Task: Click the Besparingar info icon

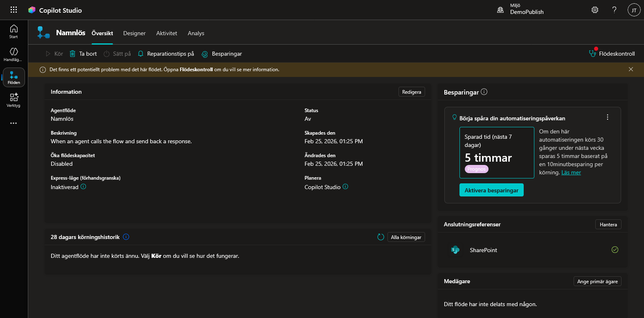Action: point(484,92)
